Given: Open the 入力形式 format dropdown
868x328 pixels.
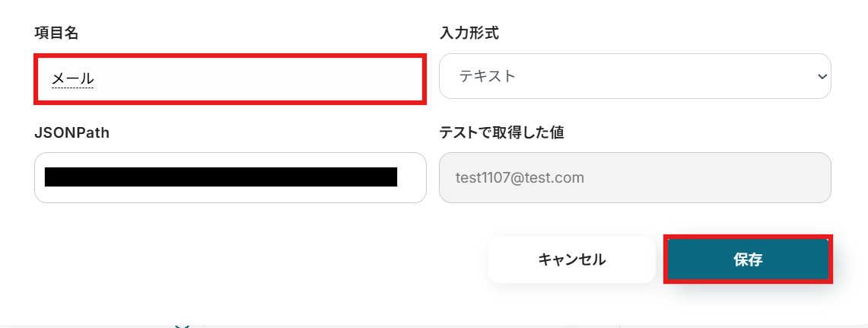Looking at the screenshot, I should [x=634, y=76].
